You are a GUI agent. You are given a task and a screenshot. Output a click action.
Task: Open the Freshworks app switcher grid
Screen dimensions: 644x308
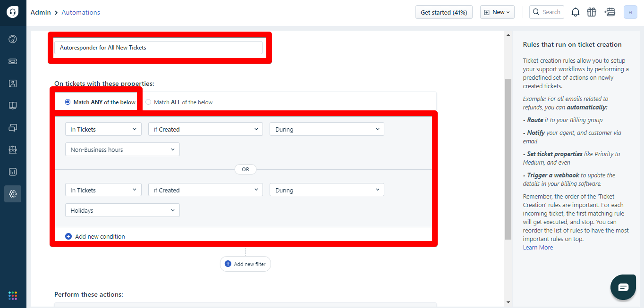tap(13, 296)
